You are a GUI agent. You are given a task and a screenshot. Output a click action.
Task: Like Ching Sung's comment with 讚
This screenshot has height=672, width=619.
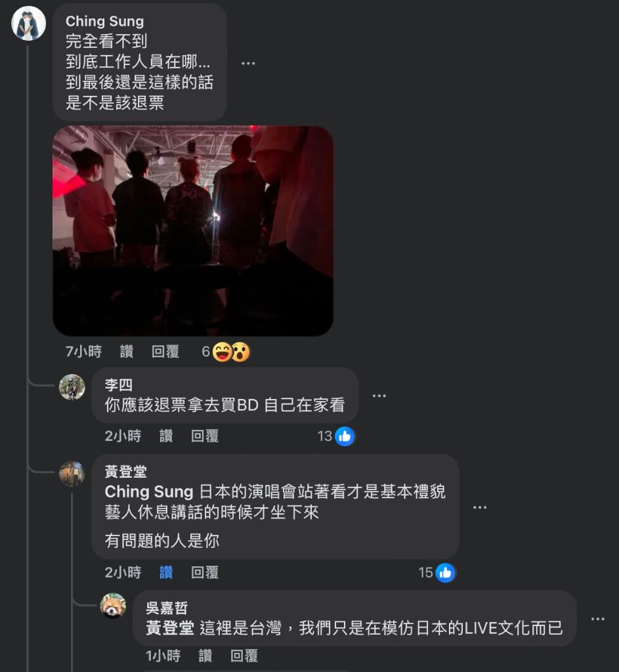coord(127,352)
